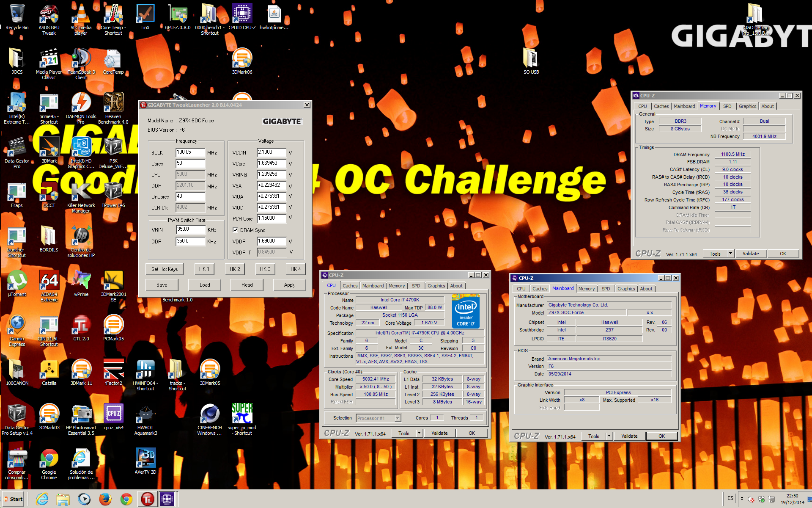Launch VLC media player shortcut
Image resolution: width=812 pixels, height=508 pixels.
pos(81,19)
